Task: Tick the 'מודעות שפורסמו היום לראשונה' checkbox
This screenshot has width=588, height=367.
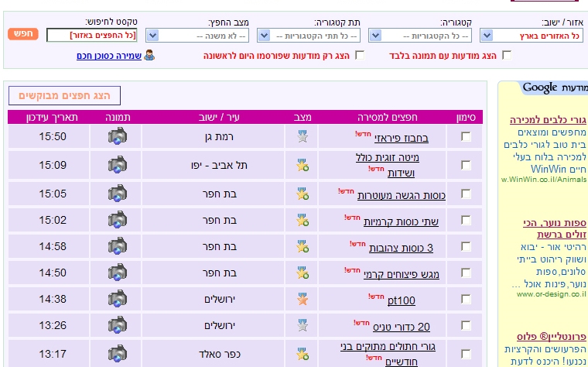Action: coord(360,55)
